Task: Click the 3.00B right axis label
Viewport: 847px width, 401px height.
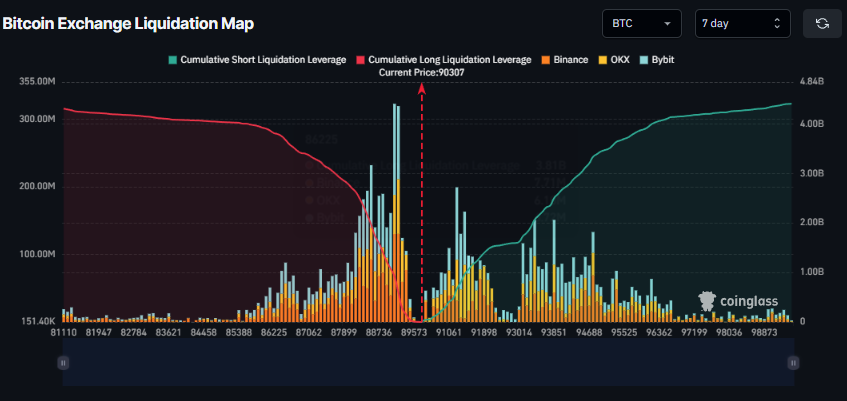Action: point(811,173)
